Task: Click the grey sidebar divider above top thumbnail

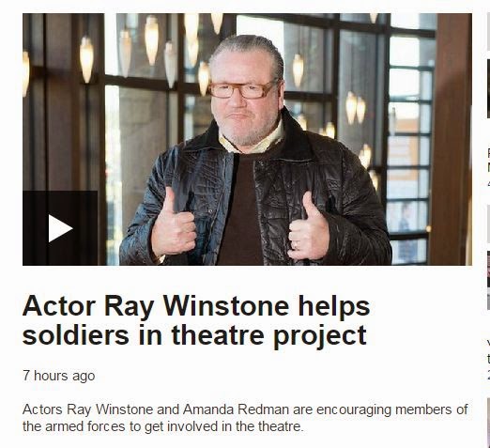Action: tap(488, 32)
